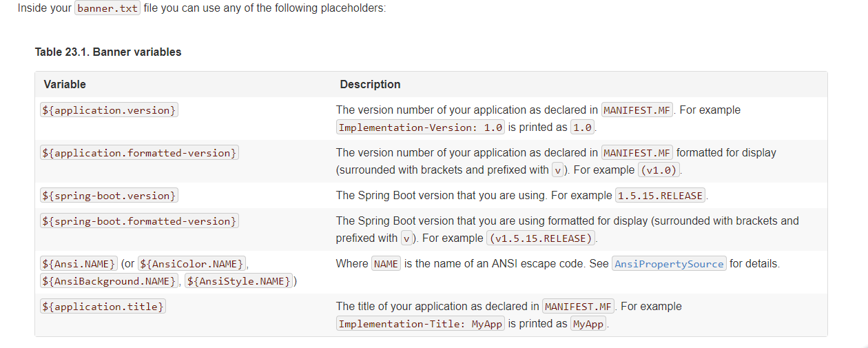Click the Table 23.1 Banner variables caption
The width and height of the screenshot is (868, 348).
point(108,52)
